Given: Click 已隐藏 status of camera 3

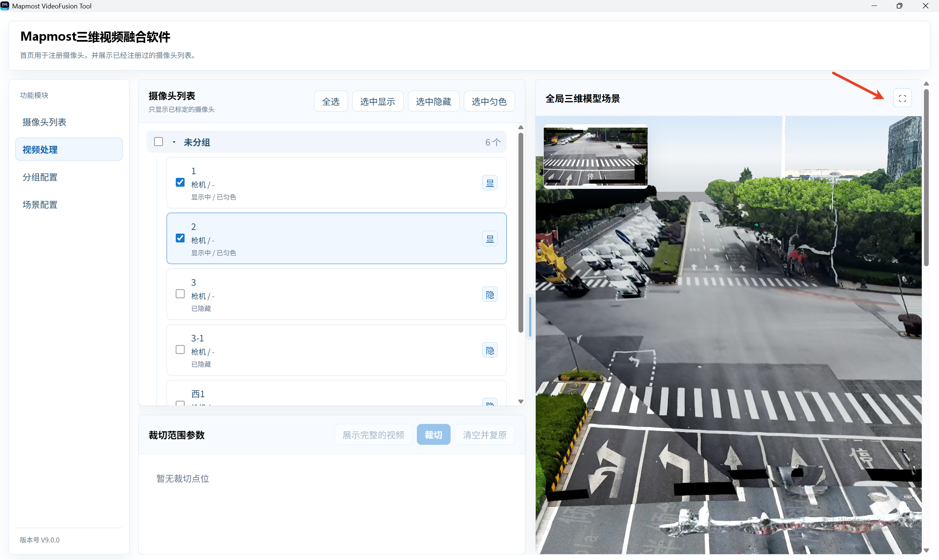Looking at the screenshot, I should pyautogui.click(x=201, y=309).
